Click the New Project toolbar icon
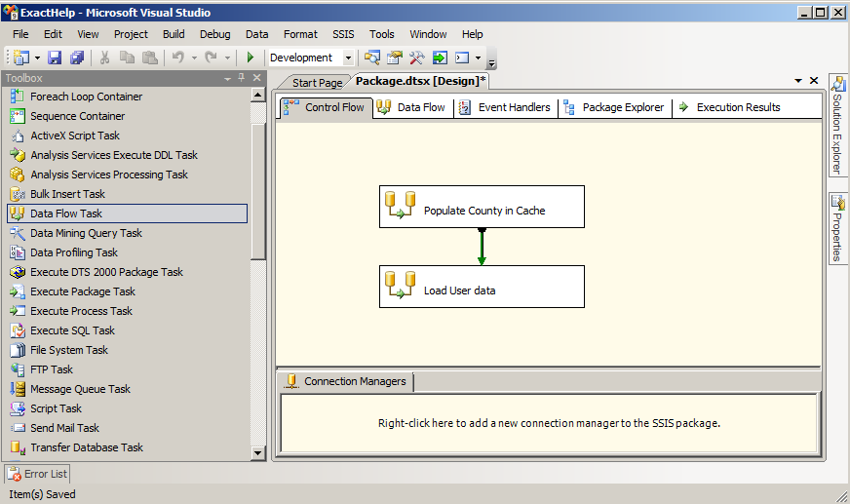850x504 pixels. point(21,58)
